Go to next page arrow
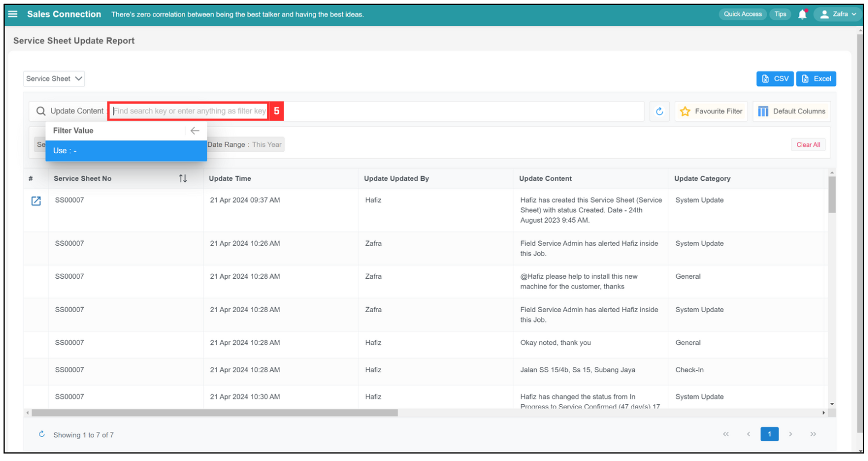Image resolution: width=868 pixels, height=461 pixels. (x=791, y=434)
